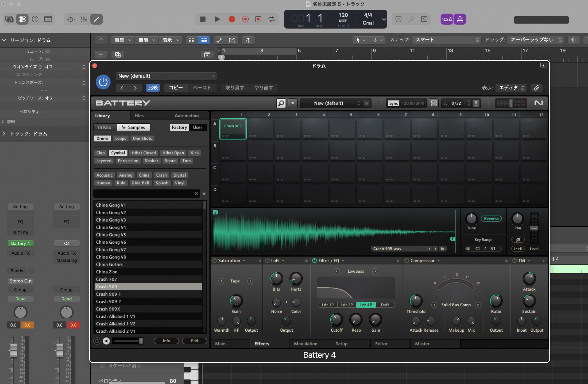Expand the トラック: ドラム section
This screenshot has width=588, height=384.
pyautogui.click(x=4, y=134)
